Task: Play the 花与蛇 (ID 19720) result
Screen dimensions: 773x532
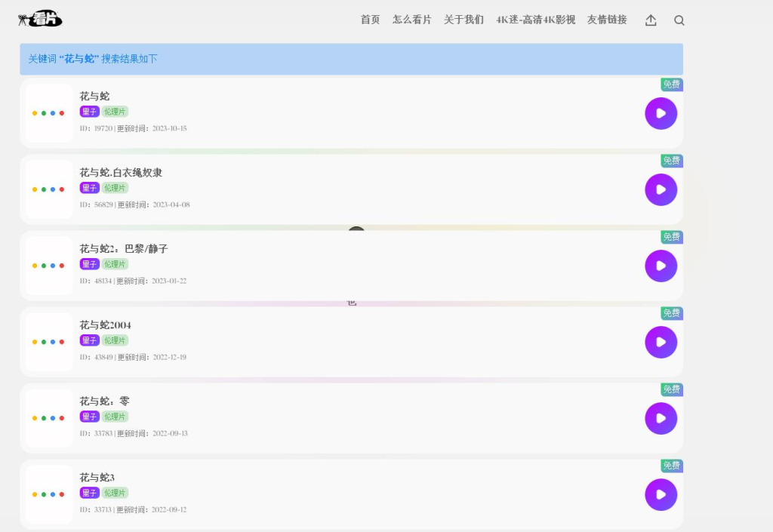Action: [661, 113]
